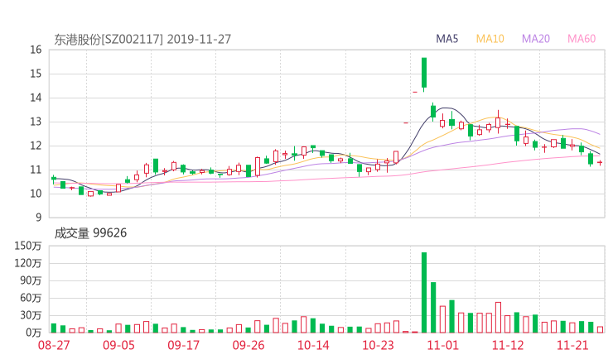Click the 08-27 date axis label

(54, 345)
